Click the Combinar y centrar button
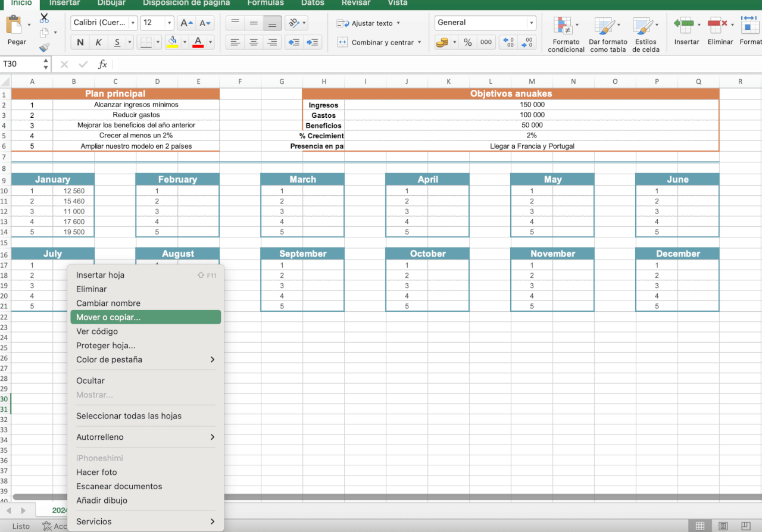 coord(375,42)
